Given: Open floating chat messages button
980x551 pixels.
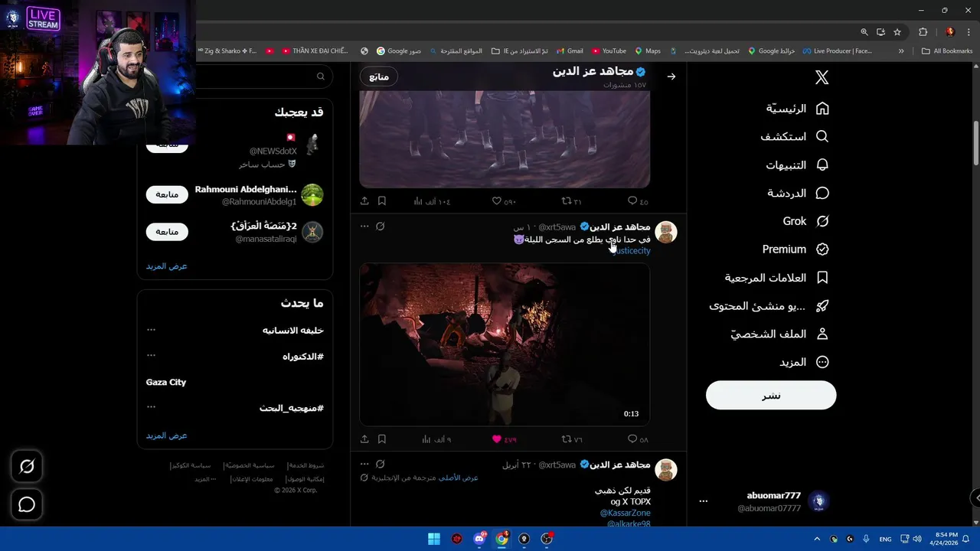Looking at the screenshot, I should click(27, 504).
